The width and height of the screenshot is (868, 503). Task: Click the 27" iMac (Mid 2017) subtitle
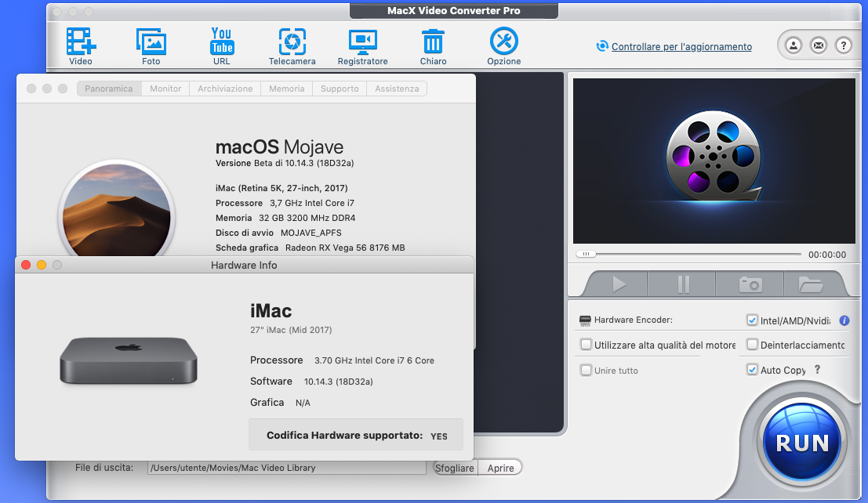pos(291,330)
